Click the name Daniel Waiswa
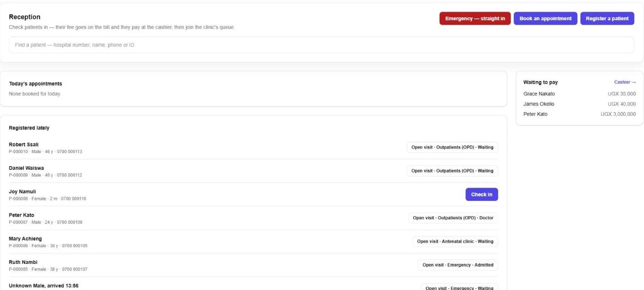Screen dimensions: 644x290 [x=27, y=168]
